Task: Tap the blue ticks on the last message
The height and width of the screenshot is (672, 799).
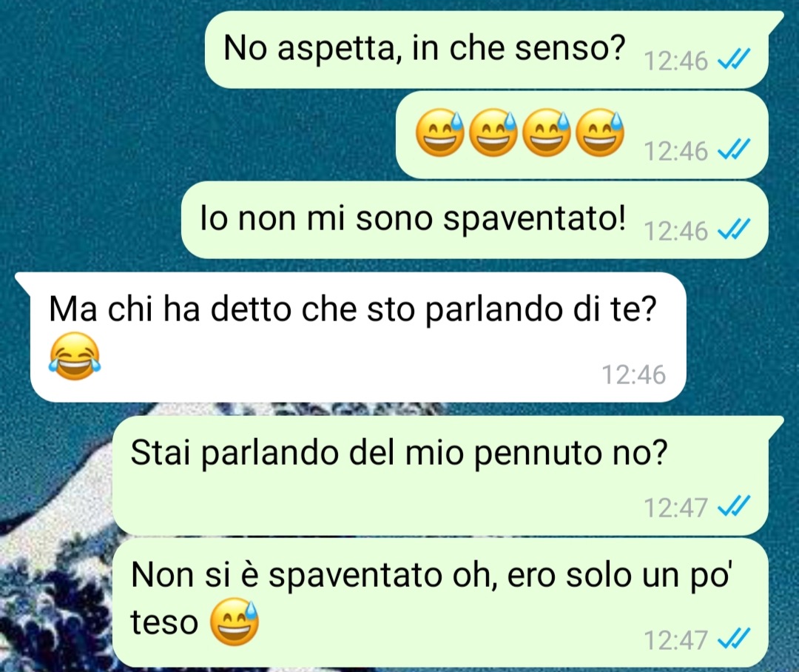Action: coord(733,639)
